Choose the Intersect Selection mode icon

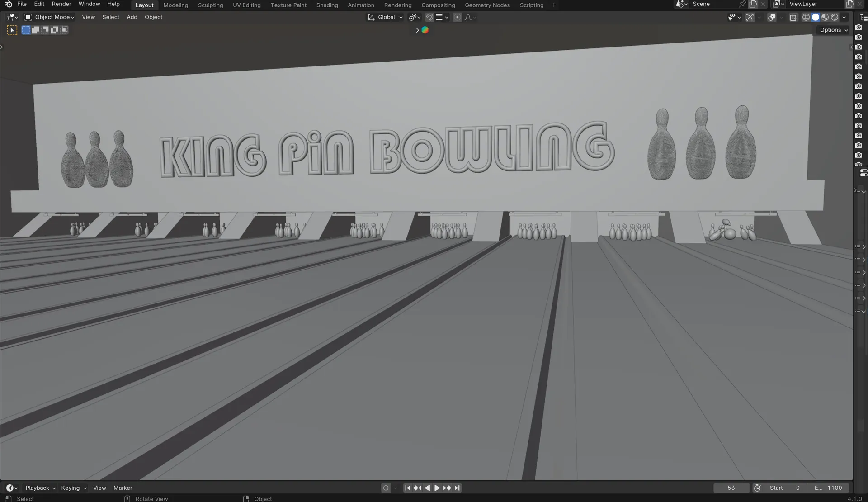point(64,30)
